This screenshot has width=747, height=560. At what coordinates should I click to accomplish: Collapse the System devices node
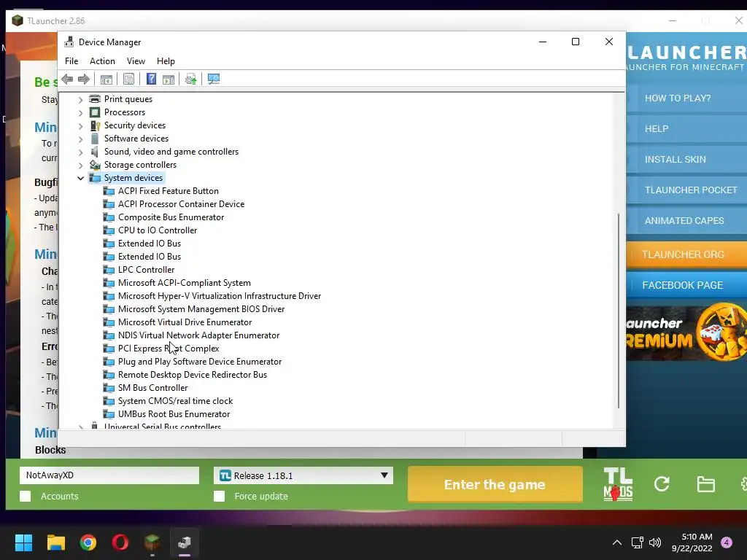tap(80, 178)
